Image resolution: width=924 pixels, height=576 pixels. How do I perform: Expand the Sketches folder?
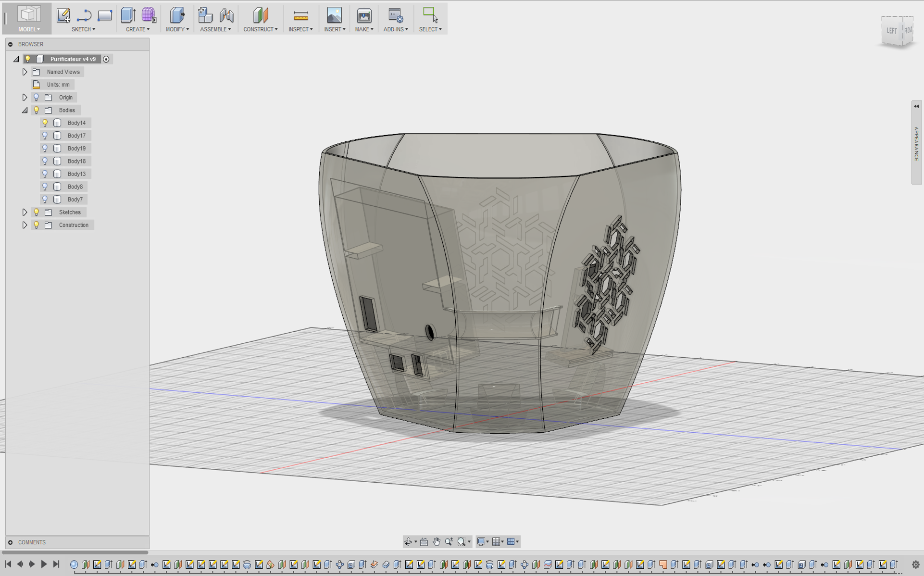coord(25,212)
